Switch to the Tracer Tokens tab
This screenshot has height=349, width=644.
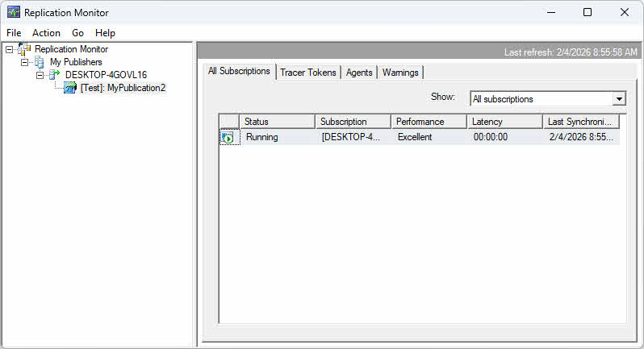tap(308, 73)
